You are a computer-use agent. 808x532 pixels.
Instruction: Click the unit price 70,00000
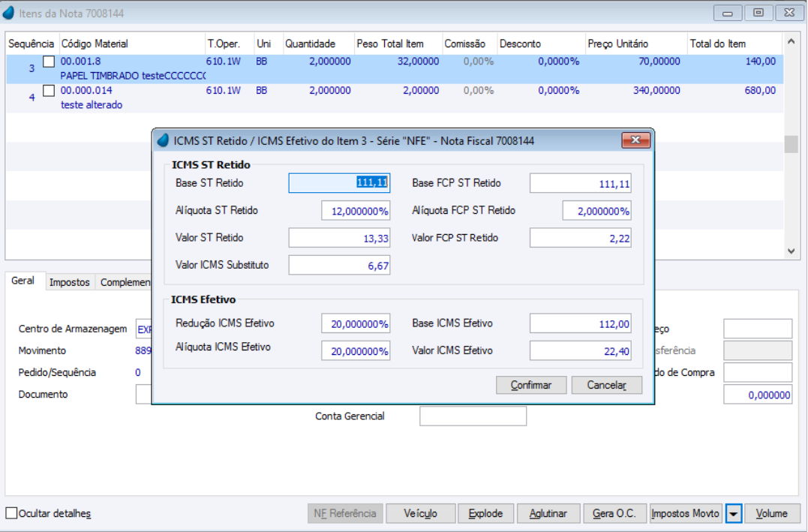point(659,62)
